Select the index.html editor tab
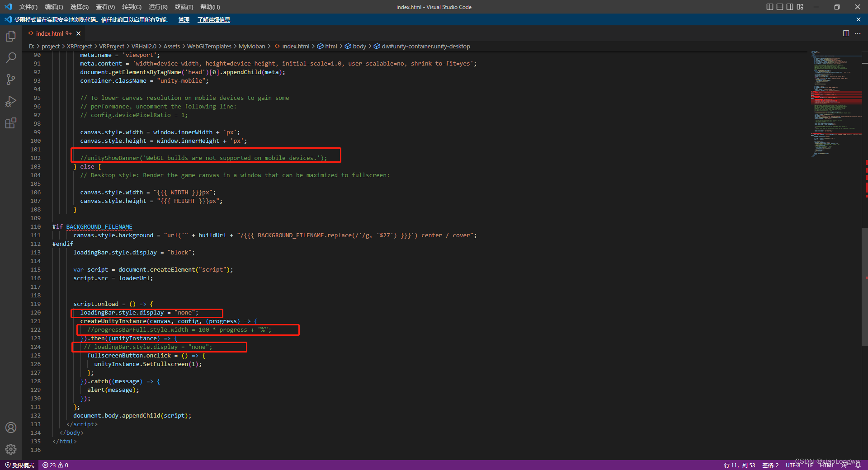The height and width of the screenshot is (470, 868). click(x=54, y=33)
